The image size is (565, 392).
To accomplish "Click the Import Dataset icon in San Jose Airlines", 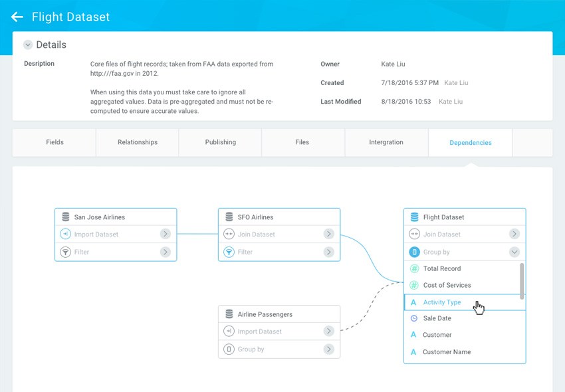I will 66,235.
